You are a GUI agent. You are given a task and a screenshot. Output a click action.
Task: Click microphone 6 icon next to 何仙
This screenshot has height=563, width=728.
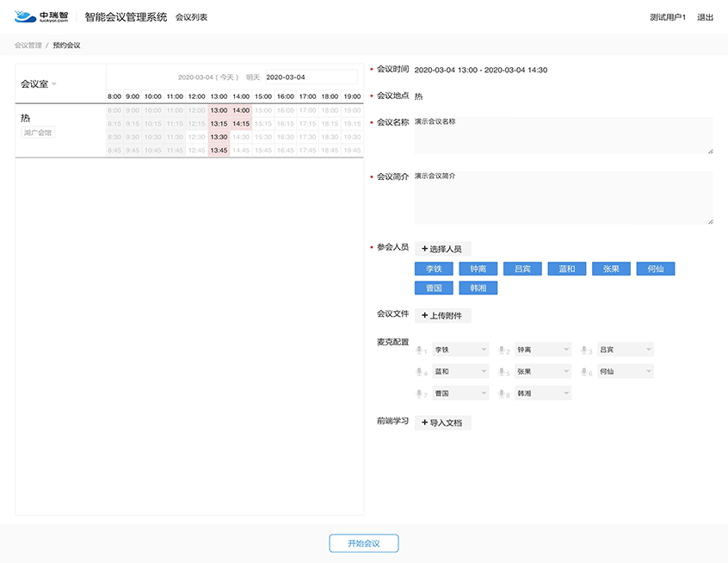(x=585, y=372)
